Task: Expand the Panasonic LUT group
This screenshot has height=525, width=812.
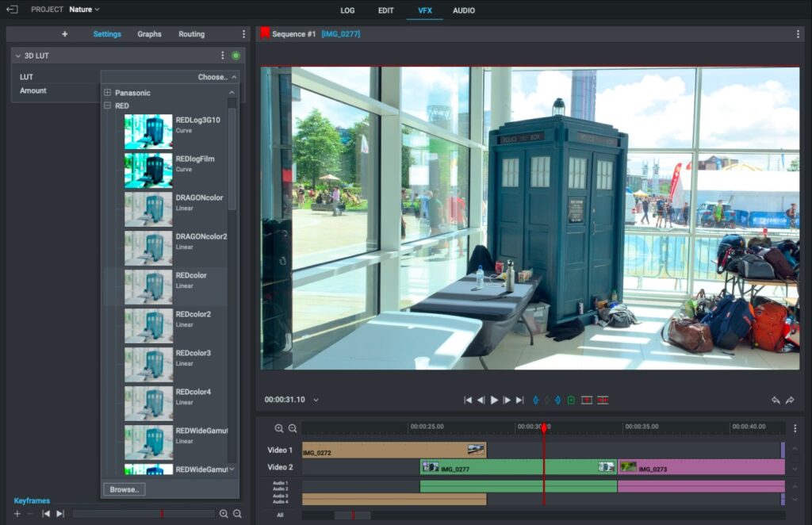Action: (x=108, y=93)
